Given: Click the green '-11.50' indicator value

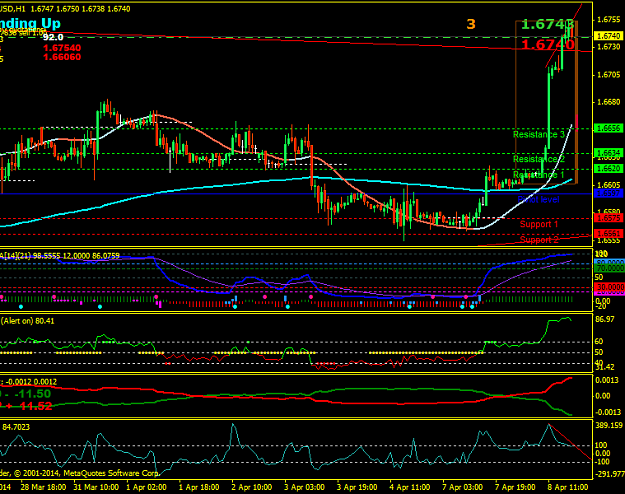Looking at the screenshot, I should click(33, 394).
